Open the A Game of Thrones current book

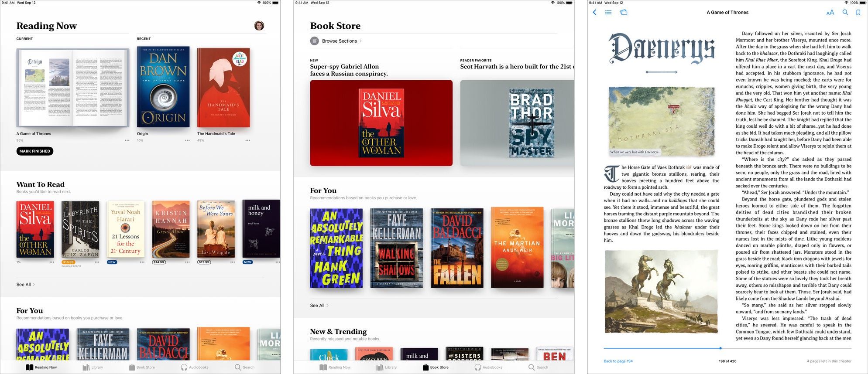[x=73, y=88]
